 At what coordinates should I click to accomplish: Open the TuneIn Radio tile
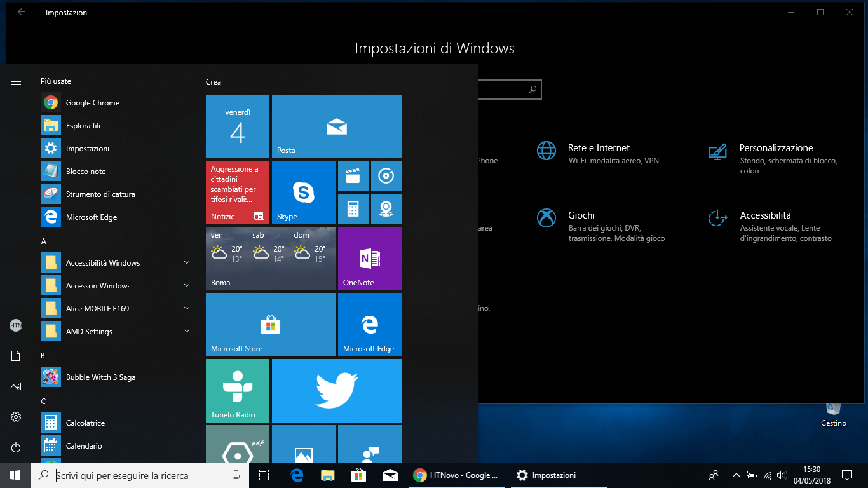click(238, 391)
